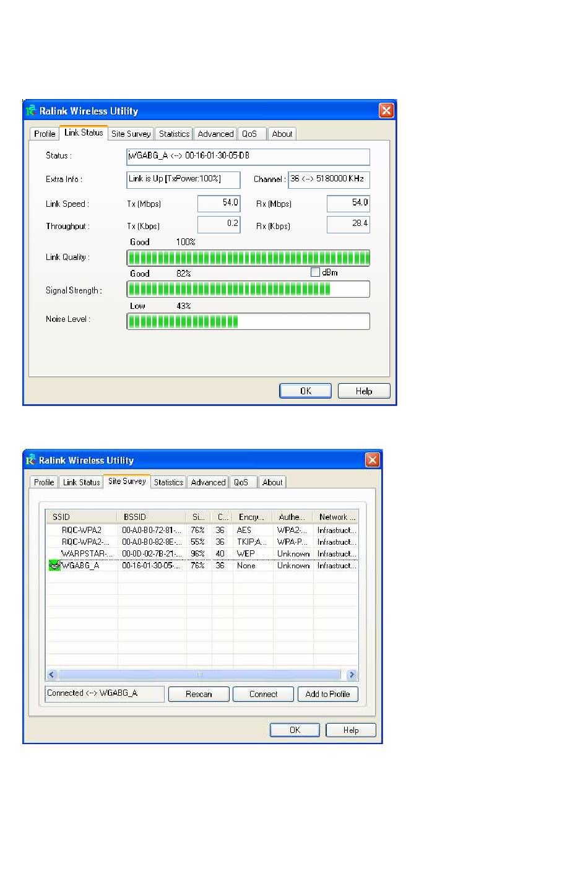Click the Tx (Kbps) throughput value 0.2
Viewport: 588px width, 879px height.
pyautogui.click(x=218, y=224)
